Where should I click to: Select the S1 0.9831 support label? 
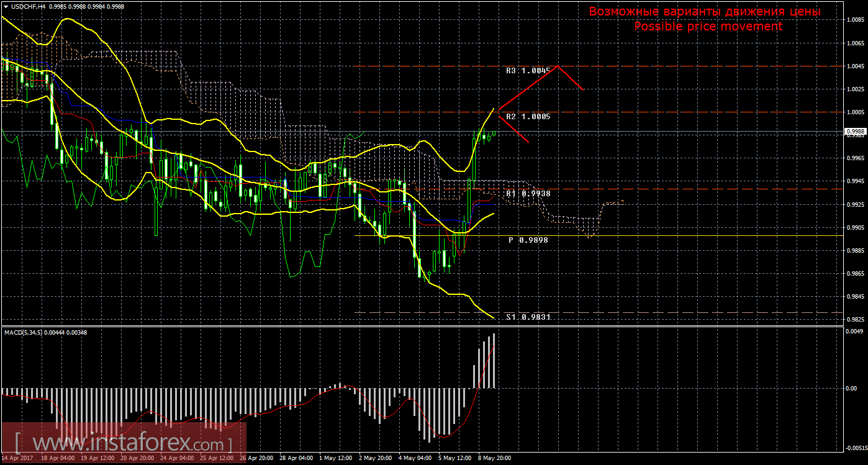[x=528, y=317]
